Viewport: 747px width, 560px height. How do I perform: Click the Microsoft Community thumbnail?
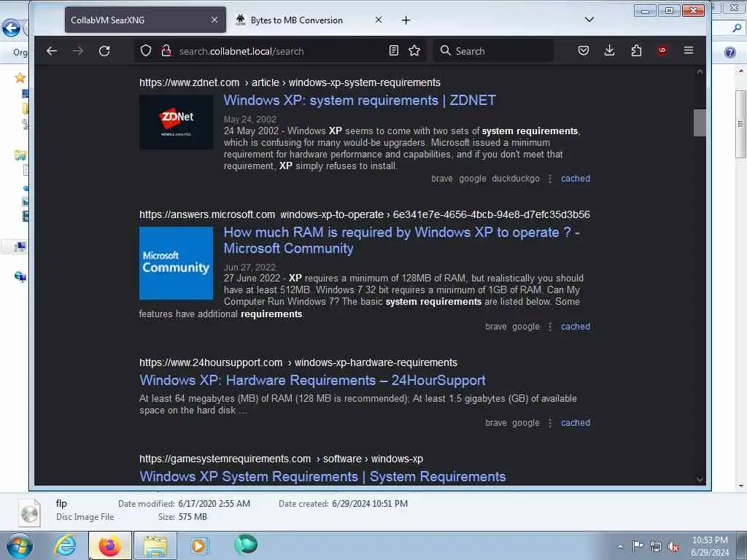(177, 262)
